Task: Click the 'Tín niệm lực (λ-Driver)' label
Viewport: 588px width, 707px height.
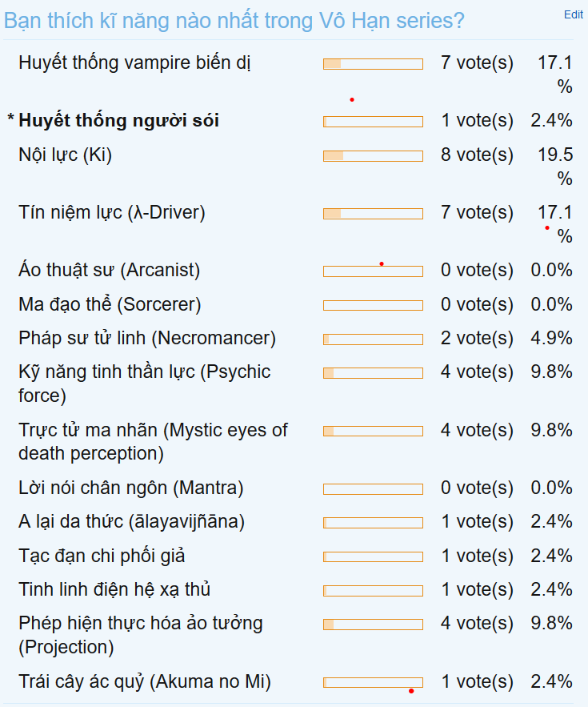Action: (x=112, y=212)
